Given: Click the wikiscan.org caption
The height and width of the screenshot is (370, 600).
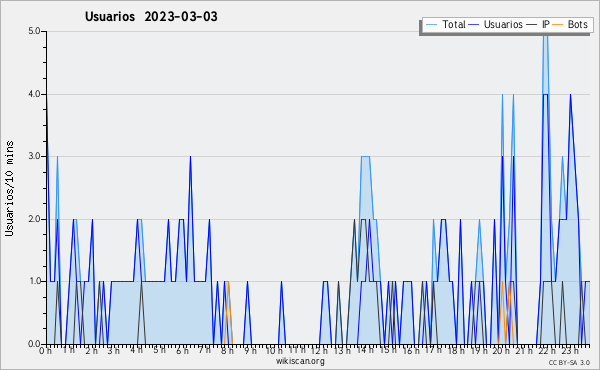Looking at the screenshot, I should [300, 361].
